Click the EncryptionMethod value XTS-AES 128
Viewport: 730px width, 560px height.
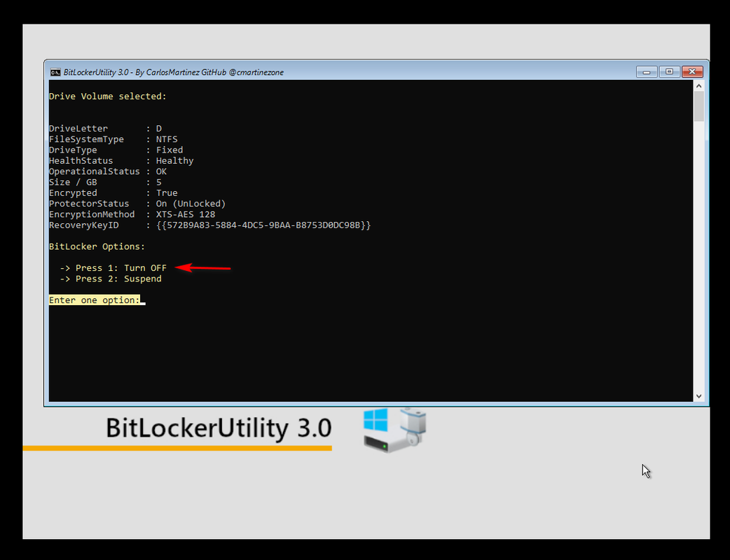coord(186,214)
